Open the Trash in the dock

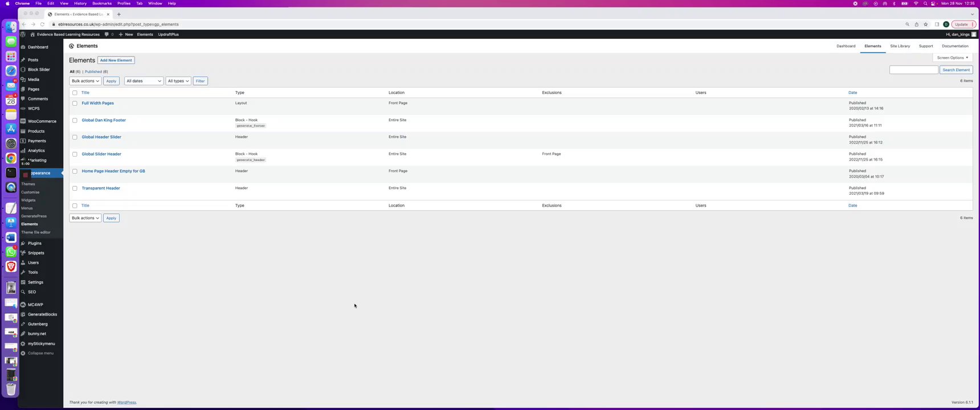tap(11, 389)
